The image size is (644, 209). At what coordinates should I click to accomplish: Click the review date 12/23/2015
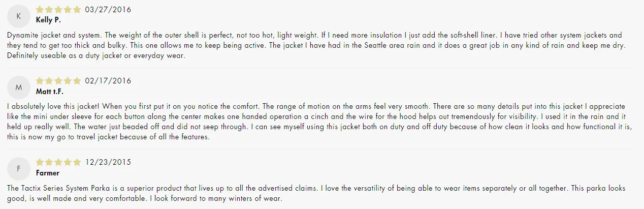click(x=108, y=162)
